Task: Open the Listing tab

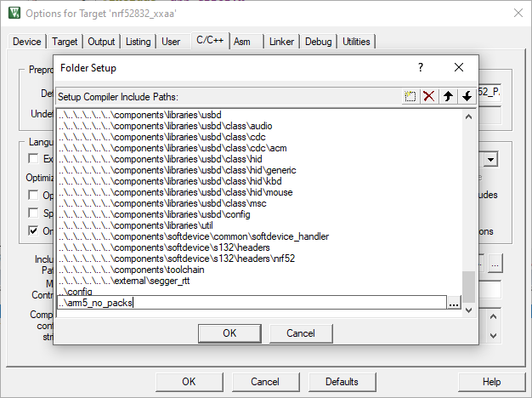Action: pos(138,42)
